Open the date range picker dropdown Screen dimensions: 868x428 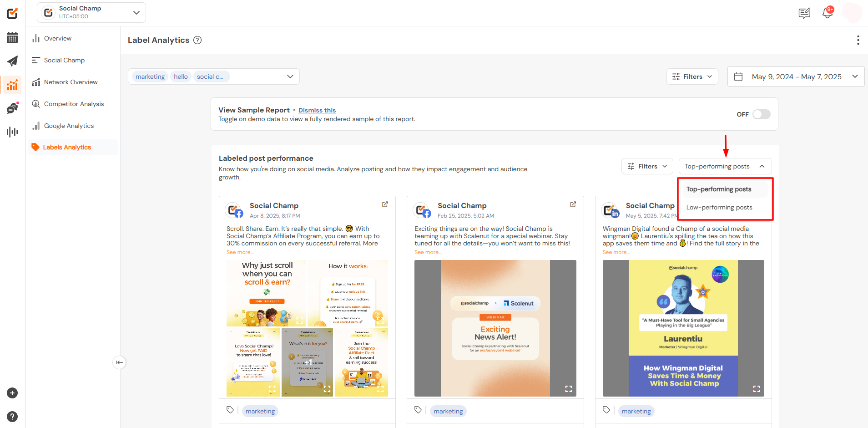(796, 76)
